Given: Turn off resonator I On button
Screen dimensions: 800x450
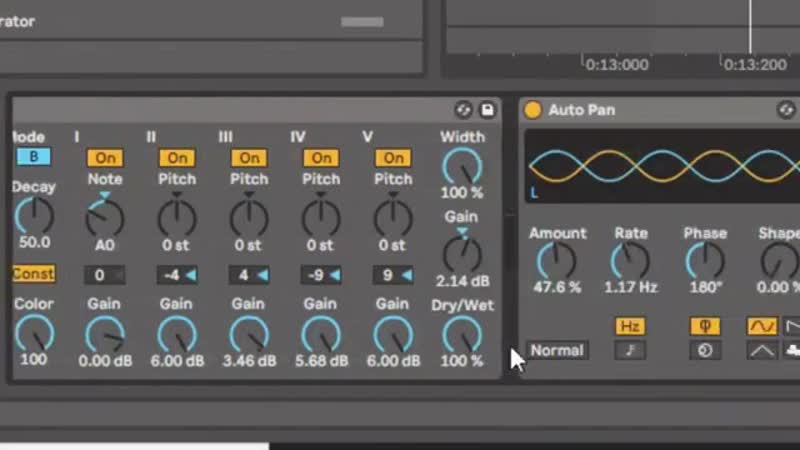Looking at the screenshot, I should pos(105,158).
